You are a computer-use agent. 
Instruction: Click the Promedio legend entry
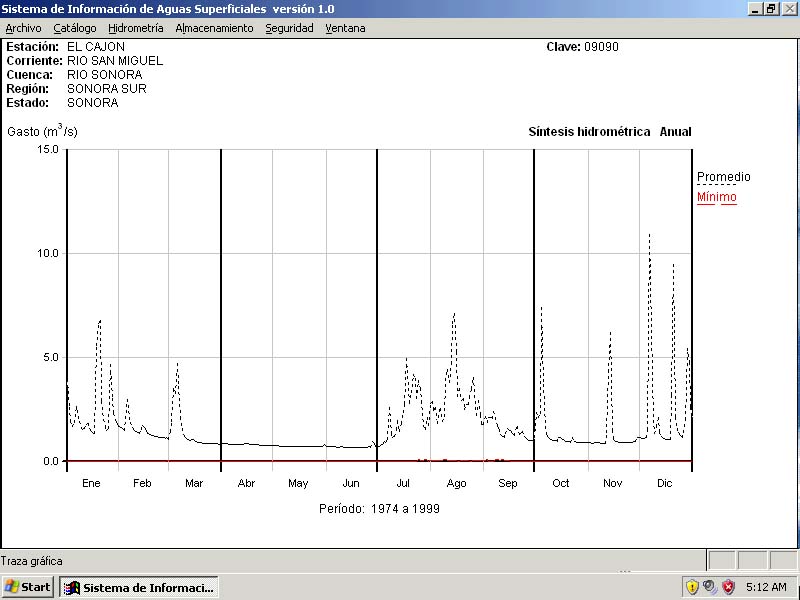click(723, 177)
